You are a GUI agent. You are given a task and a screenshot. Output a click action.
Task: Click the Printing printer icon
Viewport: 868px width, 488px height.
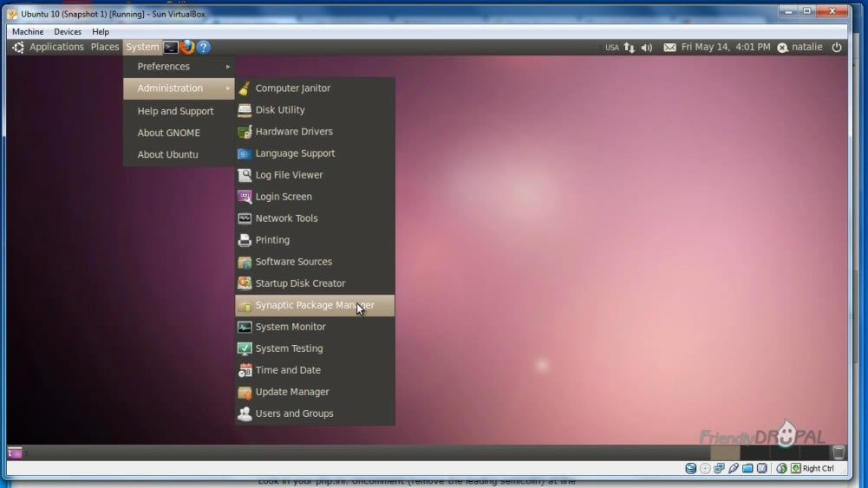pos(245,240)
